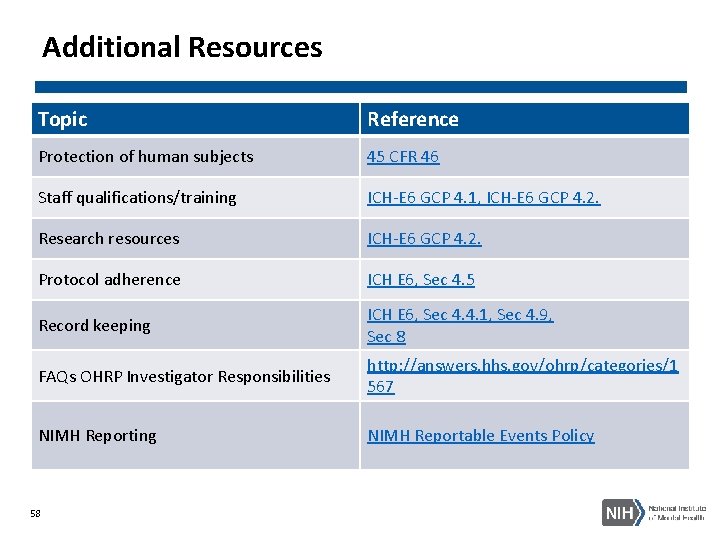
Task: Click the slide number 58
Action: click(35, 513)
